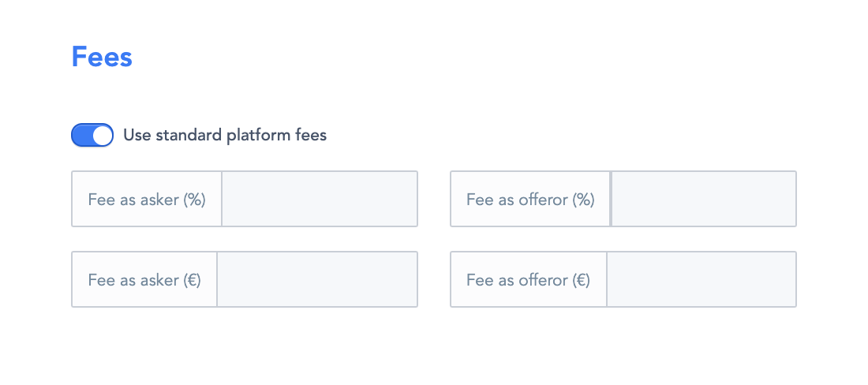Click the 'Fee as asker (€)' field label
The image size is (868, 385).
(144, 279)
